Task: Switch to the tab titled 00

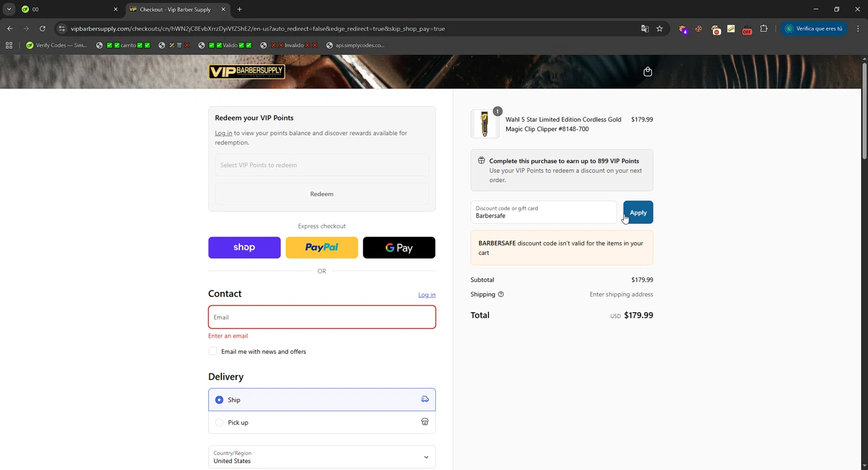Action: click(69, 9)
